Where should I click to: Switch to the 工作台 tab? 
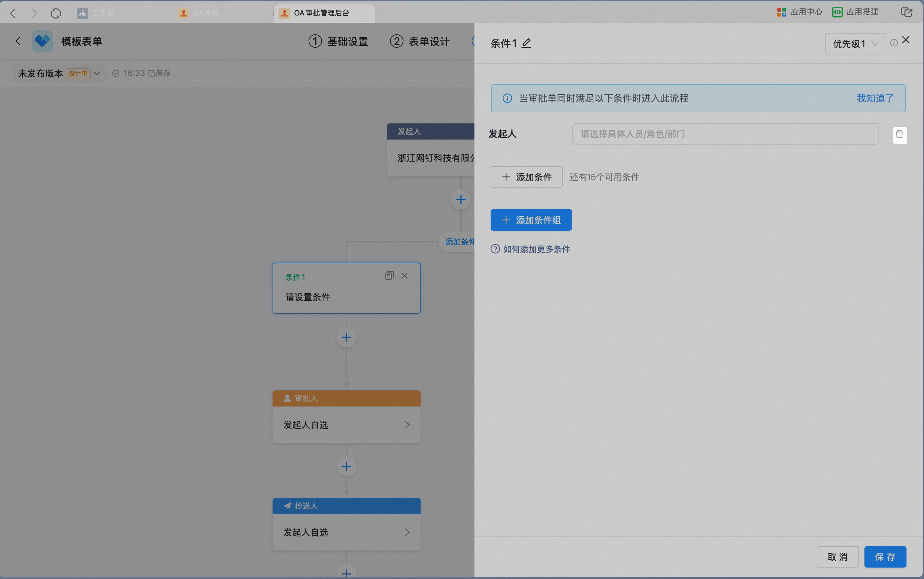[x=97, y=13]
